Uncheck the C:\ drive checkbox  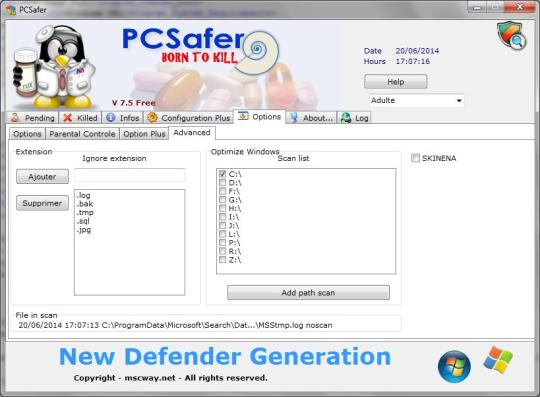pos(222,174)
